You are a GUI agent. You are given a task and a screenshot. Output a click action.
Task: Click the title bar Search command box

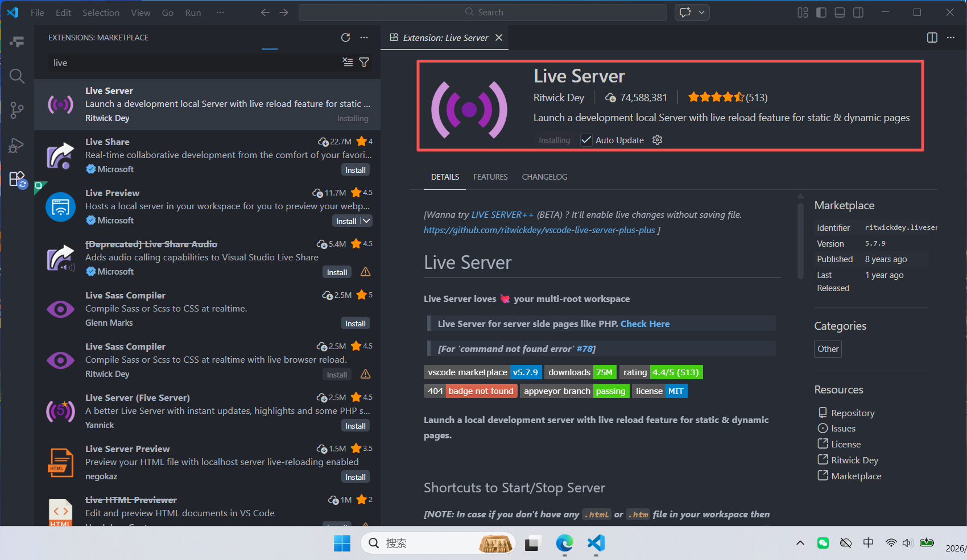(x=483, y=13)
